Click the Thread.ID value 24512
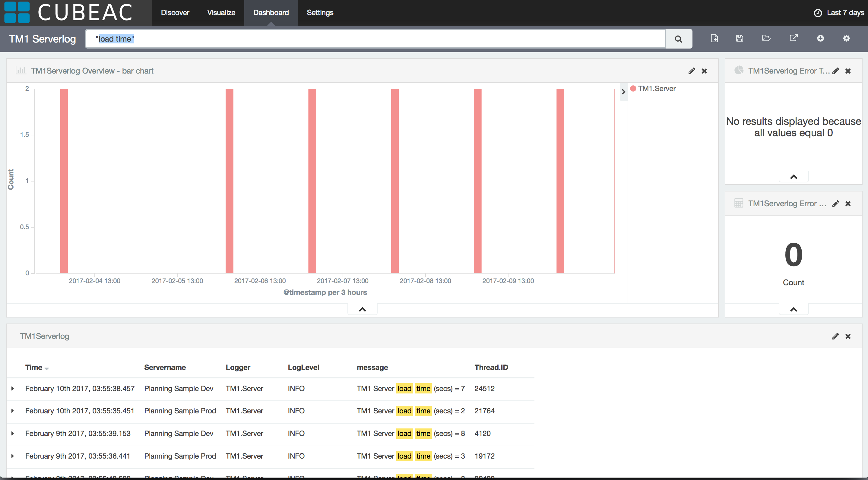Image resolution: width=868 pixels, height=480 pixels. point(484,388)
